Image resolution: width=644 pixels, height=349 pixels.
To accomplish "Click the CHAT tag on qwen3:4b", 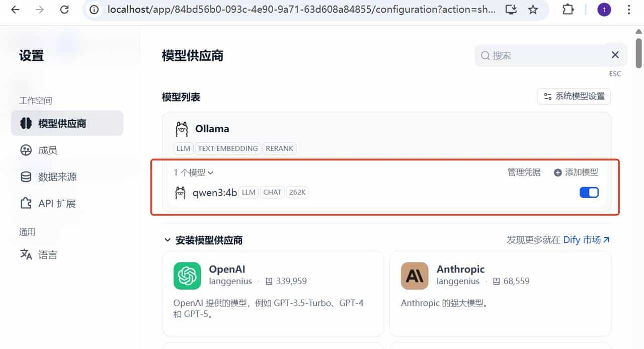I will [272, 192].
